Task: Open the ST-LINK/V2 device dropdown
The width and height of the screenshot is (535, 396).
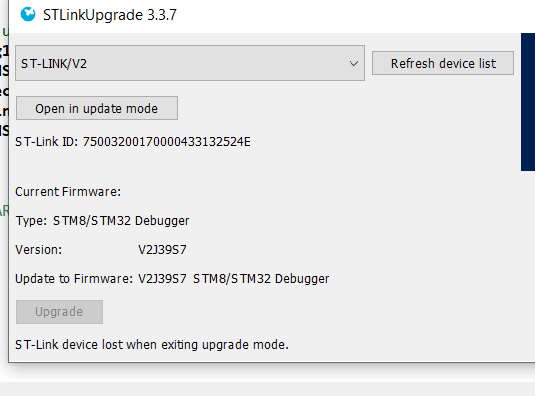Action: click(x=190, y=63)
